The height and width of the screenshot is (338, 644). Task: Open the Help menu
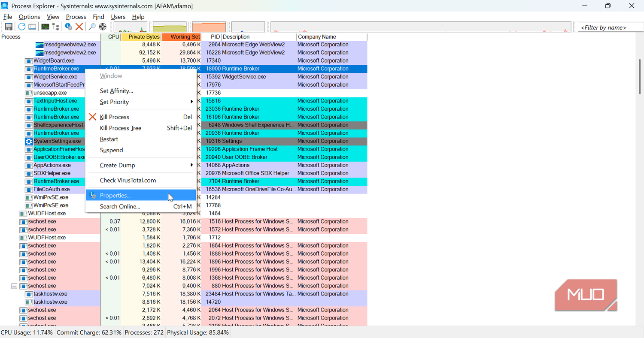[138, 17]
